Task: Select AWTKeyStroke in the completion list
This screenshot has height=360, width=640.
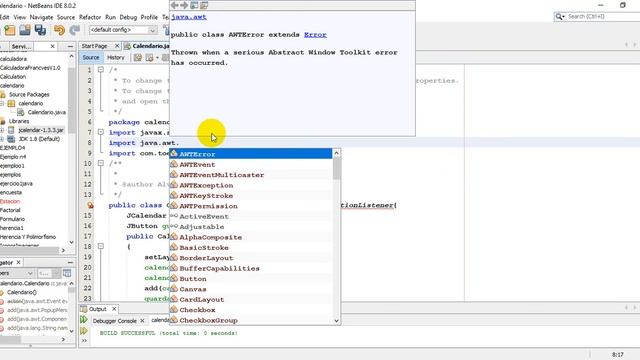Action: pos(251,196)
